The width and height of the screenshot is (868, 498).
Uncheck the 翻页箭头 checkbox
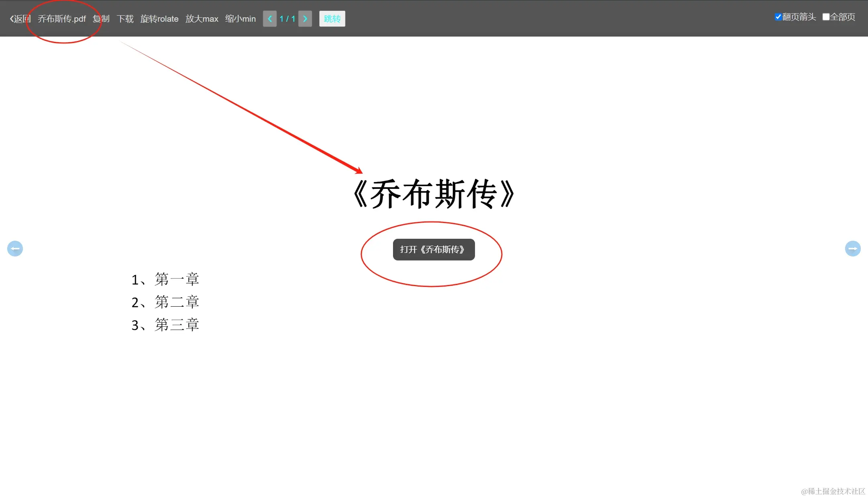coord(778,17)
